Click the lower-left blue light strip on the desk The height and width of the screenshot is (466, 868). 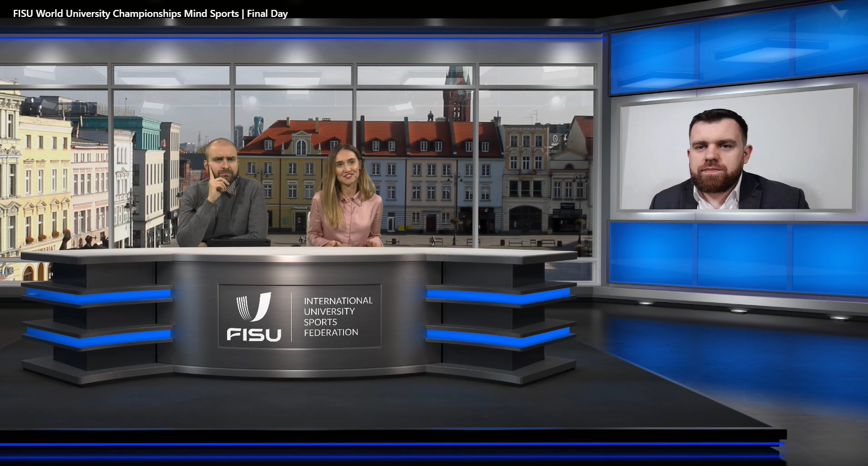[98, 334]
